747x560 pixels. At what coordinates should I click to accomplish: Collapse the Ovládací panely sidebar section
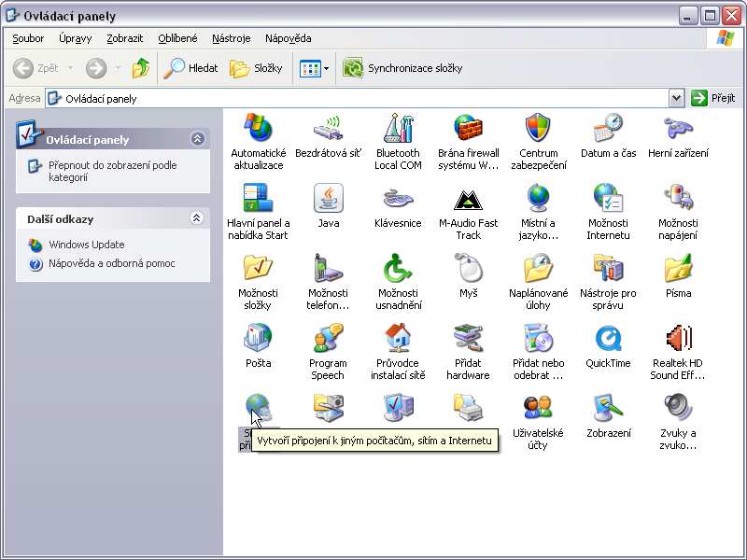coord(197,139)
